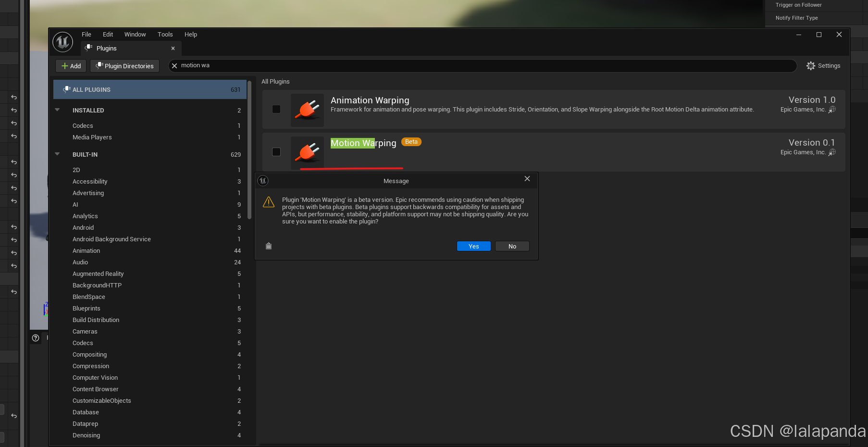The height and width of the screenshot is (447, 868).
Task: Click the Animation Warping plugin title
Action: coord(370,100)
